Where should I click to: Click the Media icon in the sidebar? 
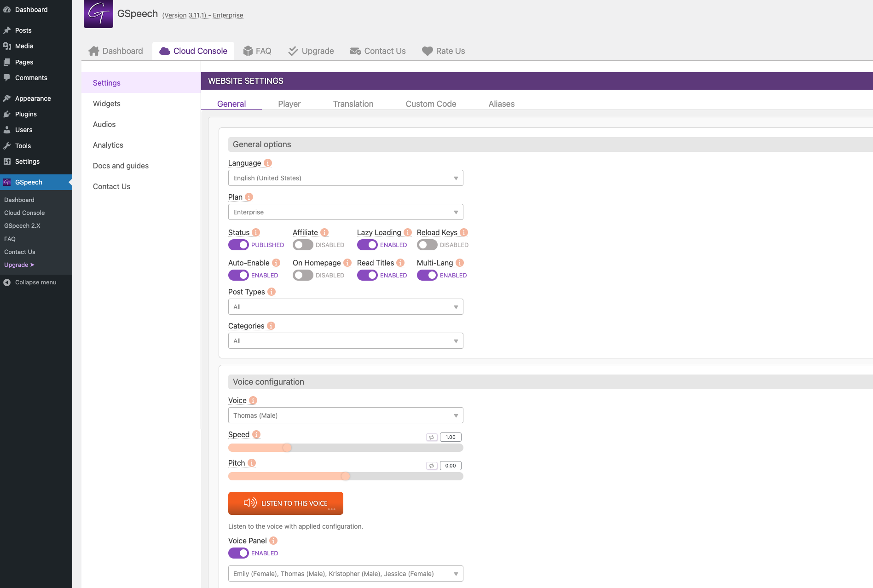tap(7, 46)
